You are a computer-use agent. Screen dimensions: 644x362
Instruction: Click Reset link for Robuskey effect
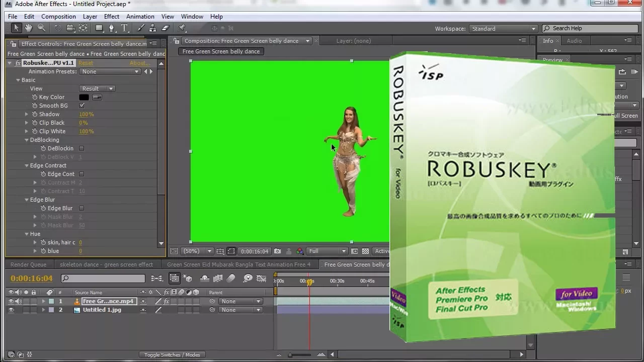tap(86, 63)
